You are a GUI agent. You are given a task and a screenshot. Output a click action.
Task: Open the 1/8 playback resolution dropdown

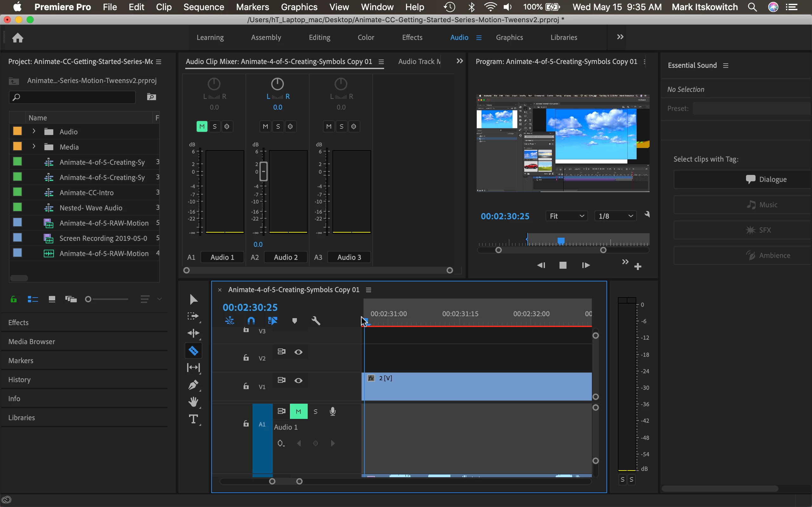[x=615, y=216]
